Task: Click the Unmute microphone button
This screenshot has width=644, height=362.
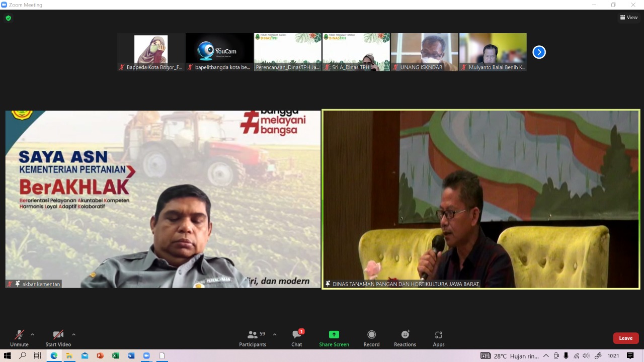Action: [x=19, y=338]
